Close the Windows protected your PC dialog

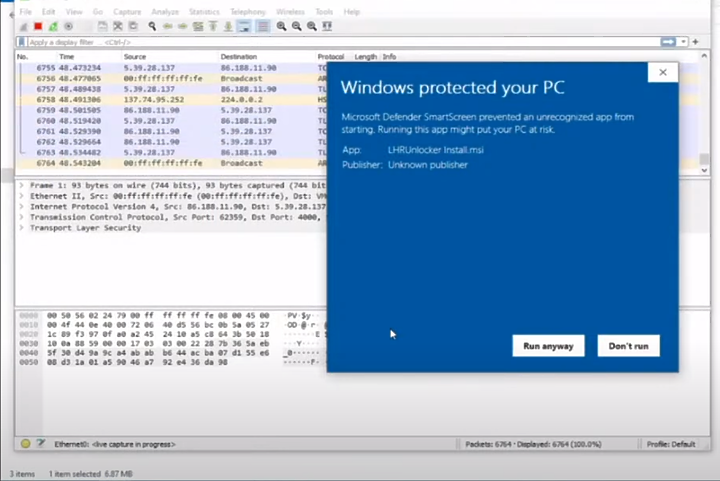(x=663, y=72)
